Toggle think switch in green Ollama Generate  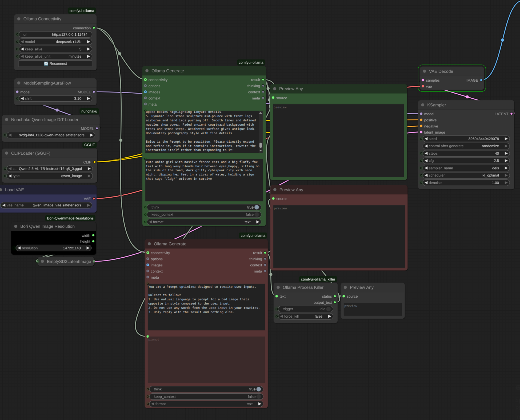tap(257, 207)
